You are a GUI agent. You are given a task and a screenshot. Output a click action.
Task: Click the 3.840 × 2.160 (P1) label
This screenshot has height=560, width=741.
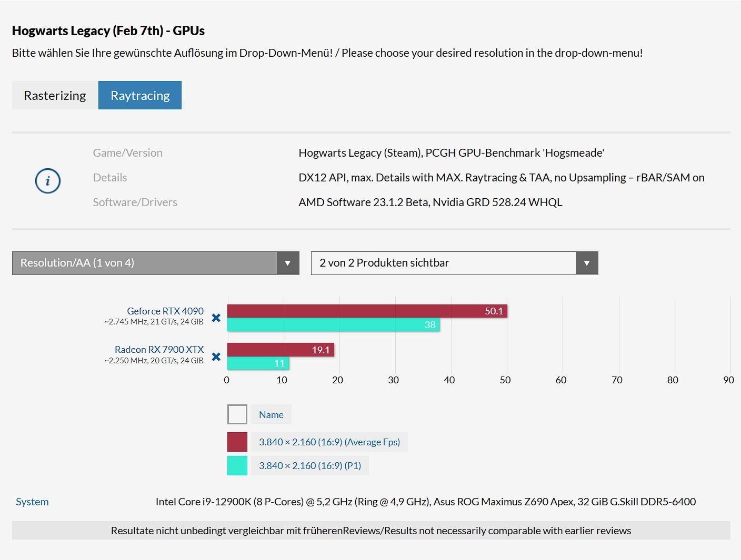click(310, 466)
